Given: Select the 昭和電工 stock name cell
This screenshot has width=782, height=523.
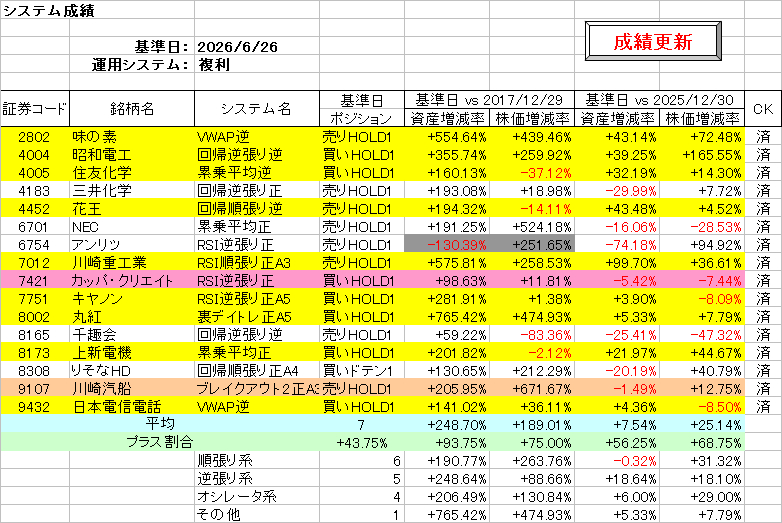Looking at the screenshot, I should pos(132,155).
